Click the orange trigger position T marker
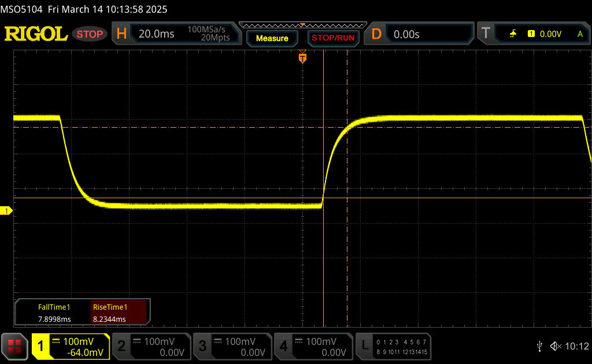 coord(302,57)
